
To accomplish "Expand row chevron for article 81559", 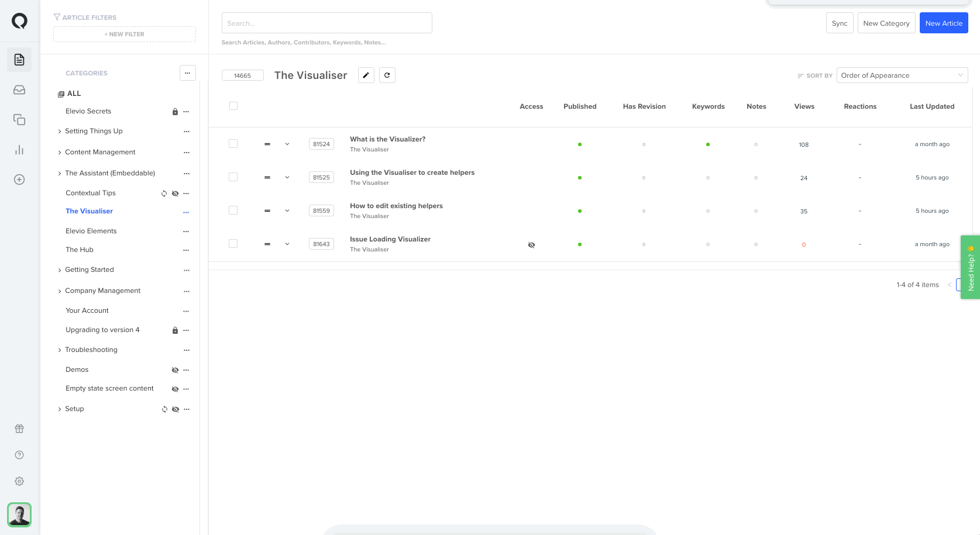I will tap(287, 210).
